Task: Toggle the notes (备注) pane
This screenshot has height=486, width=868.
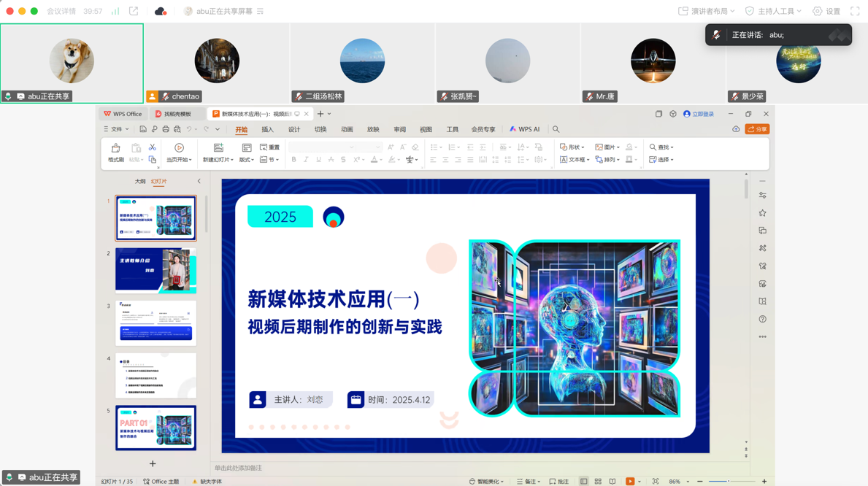Action: pos(528,482)
